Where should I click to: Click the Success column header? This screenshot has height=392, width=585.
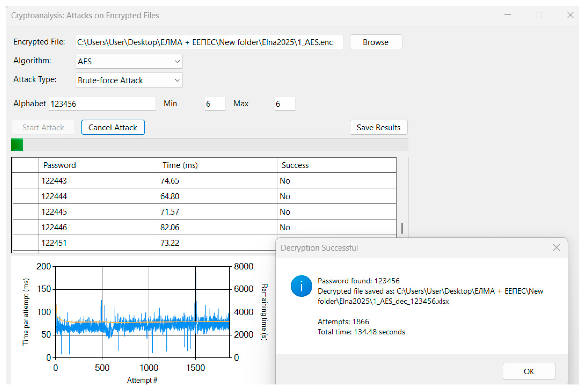click(336, 165)
